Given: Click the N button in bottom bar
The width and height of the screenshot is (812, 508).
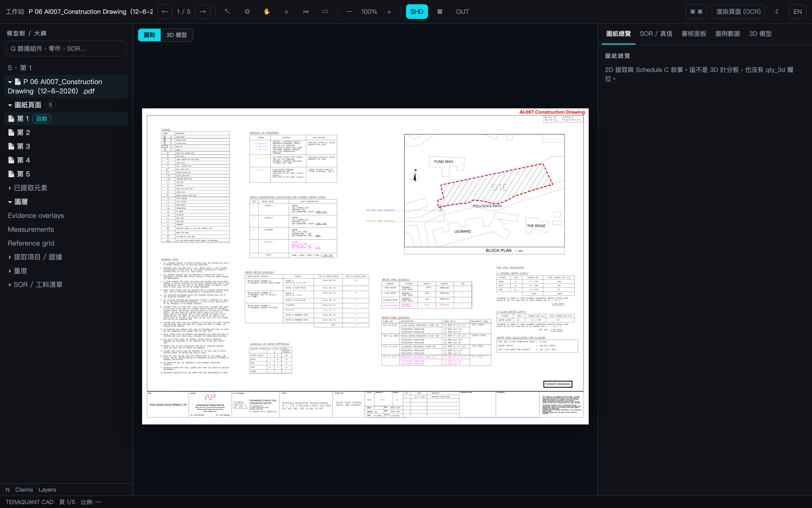Looking at the screenshot, I should pyautogui.click(x=8, y=490).
